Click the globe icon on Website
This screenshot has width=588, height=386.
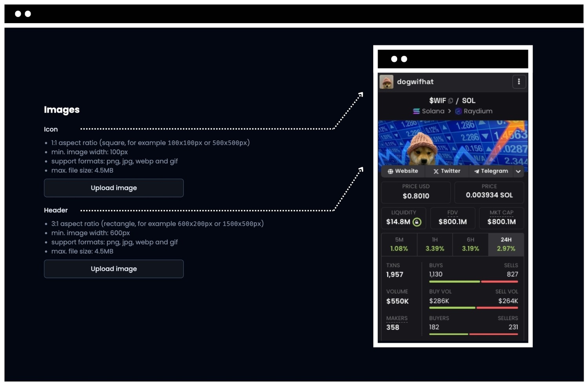click(x=390, y=171)
